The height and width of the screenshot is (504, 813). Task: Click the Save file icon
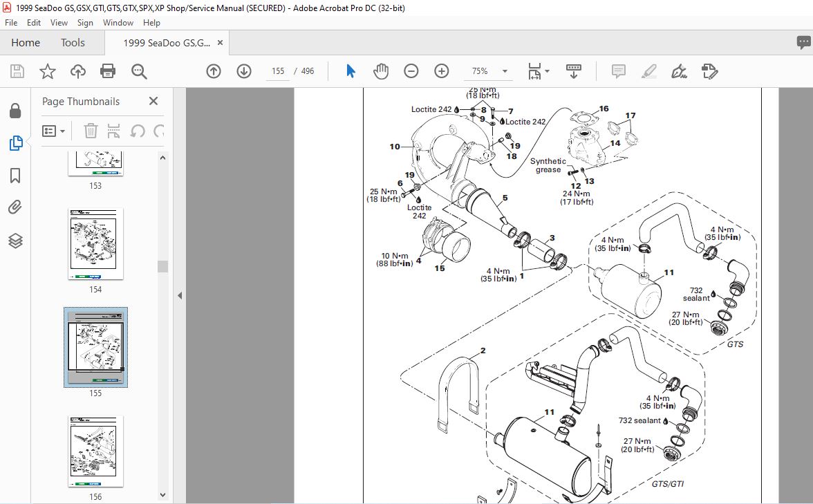[x=17, y=71]
